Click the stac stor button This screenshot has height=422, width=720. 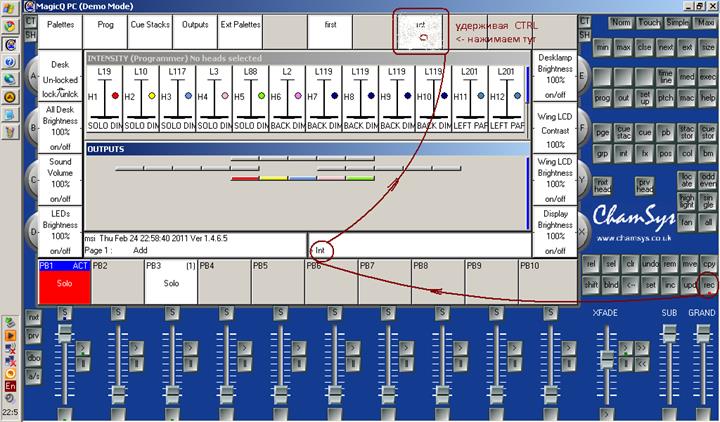pos(687,133)
